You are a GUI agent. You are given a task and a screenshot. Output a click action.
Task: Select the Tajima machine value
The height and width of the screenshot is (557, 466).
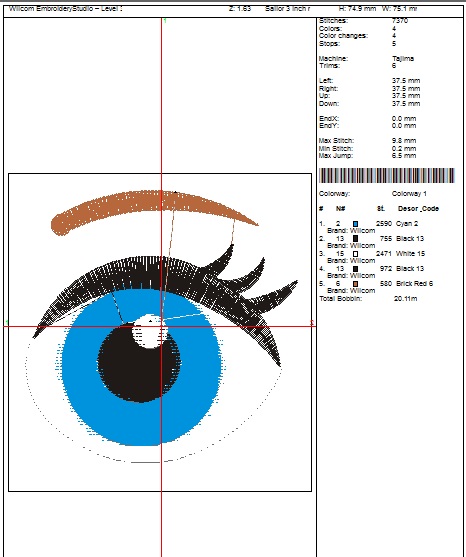click(x=403, y=59)
